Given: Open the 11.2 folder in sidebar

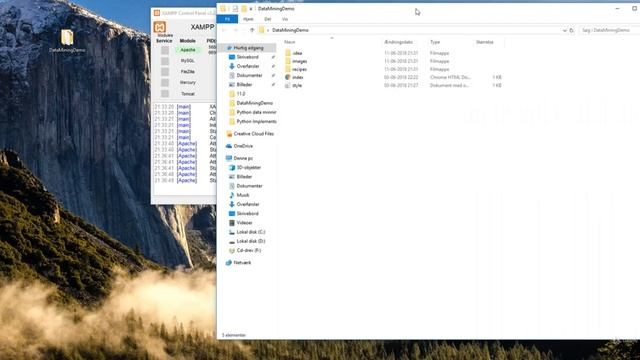Looking at the screenshot, I should coord(240,94).
